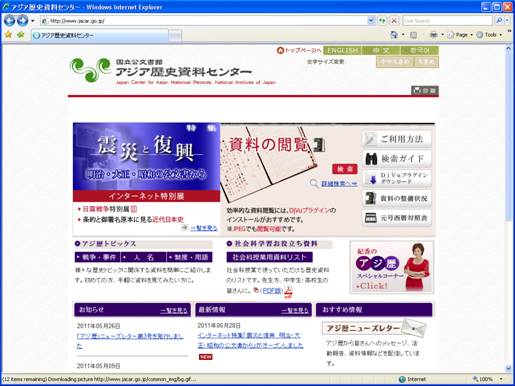This screenshot has width=515, height=386.
Task: Click the browser Forward arrow button
Action: (x=22, y=21)
